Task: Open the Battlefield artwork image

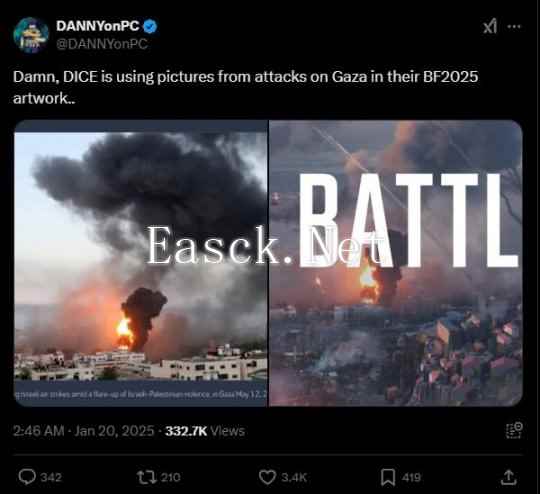Action: tap(396, 263)
